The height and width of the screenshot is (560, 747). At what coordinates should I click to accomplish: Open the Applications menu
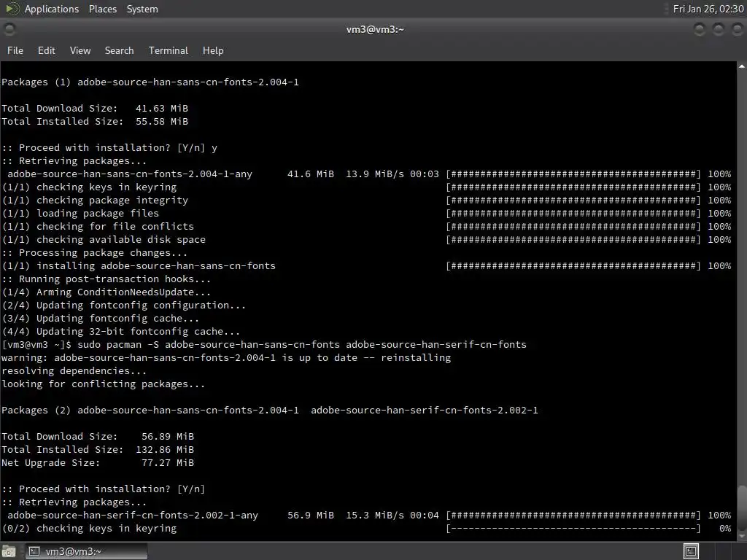[x=52, y=9]
